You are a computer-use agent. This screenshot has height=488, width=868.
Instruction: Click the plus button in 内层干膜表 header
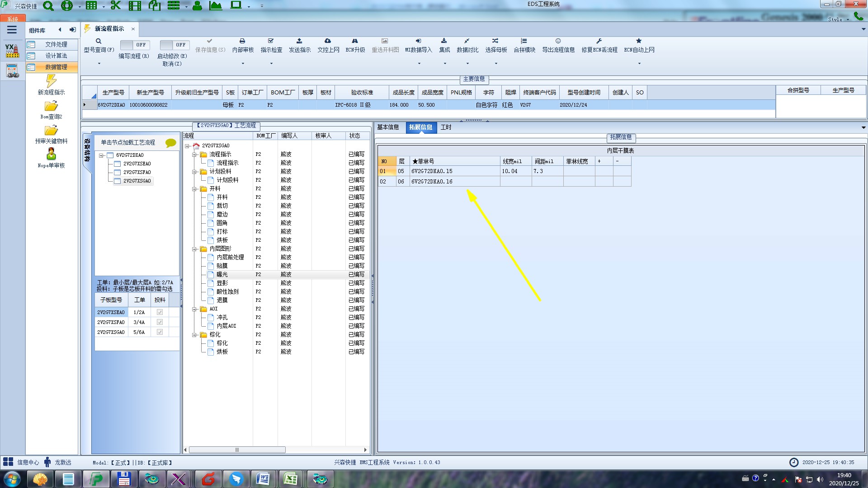pos(599,161)
